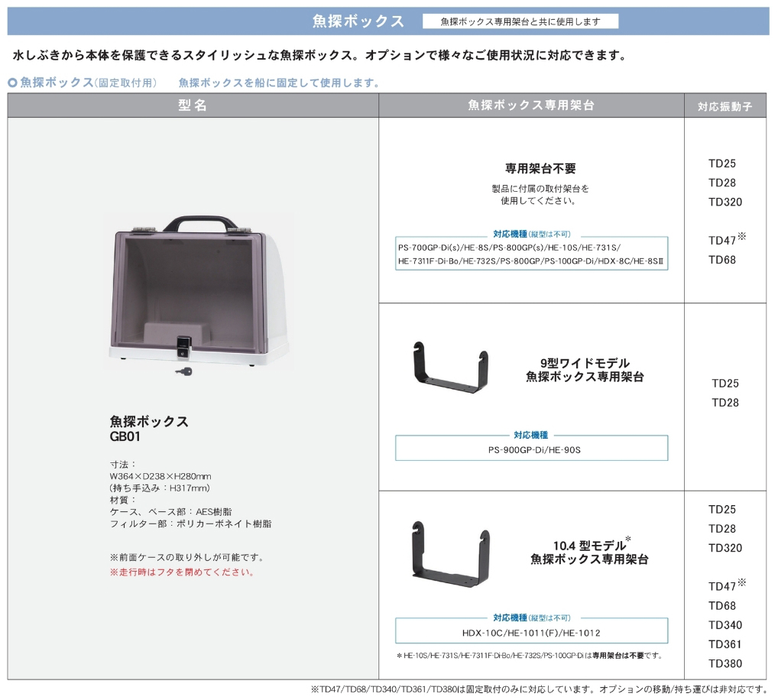
Task: Click the TD340 transducer entry
Action: point(725,625)
